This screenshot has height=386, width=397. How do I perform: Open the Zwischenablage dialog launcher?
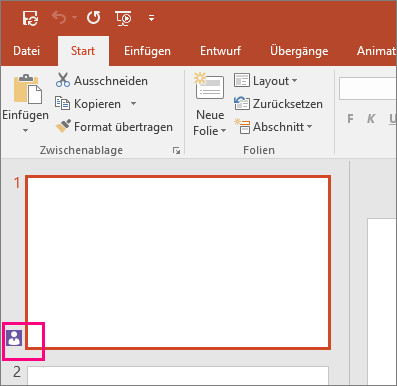tap(176, 151)
